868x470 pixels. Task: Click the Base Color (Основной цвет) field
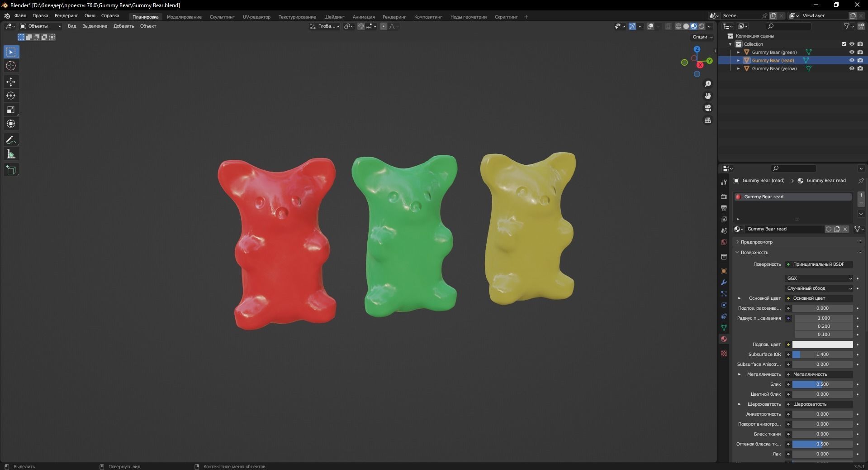click(x=819, y=298)
